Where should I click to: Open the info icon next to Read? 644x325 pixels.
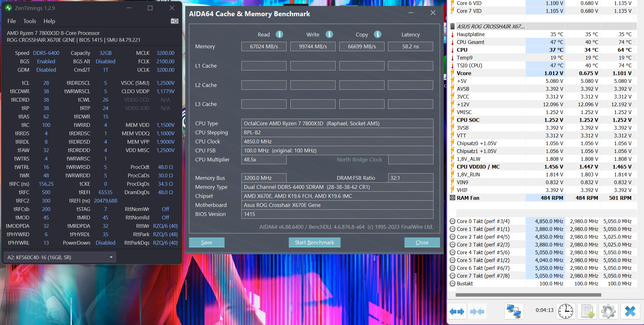279,34
